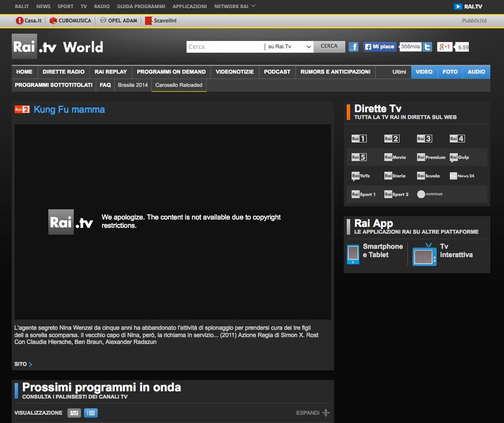Viewport: 504px width, 423px height.
Task: Open the Rai YoYo live channel
Action: [360, 176]
